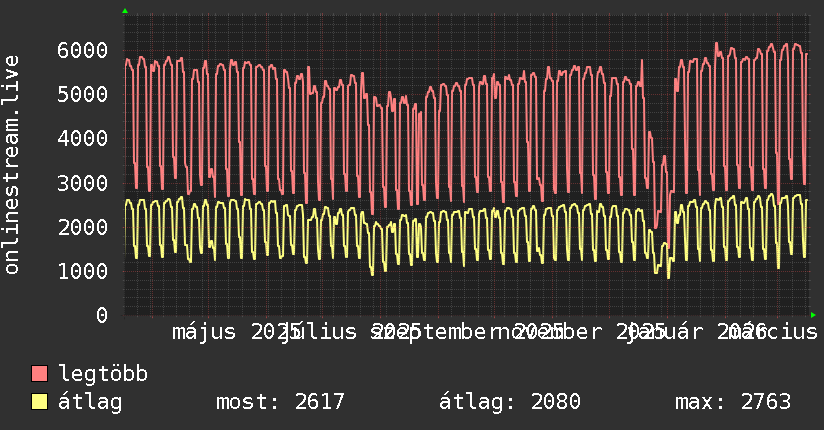
Task: Click the 1000 y-axis label
Action: coord(83,271)
